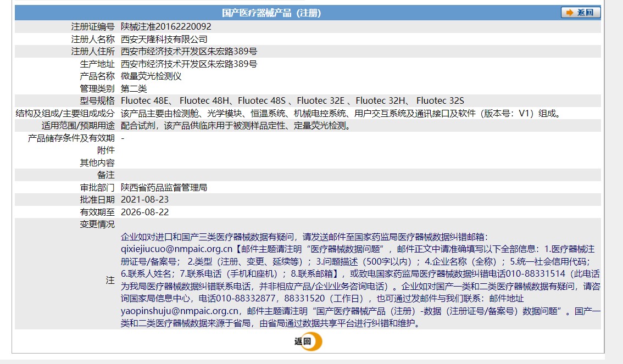The image size is (623, 364).
Task: Click the 注册人名称 label
Action: (93, 40)
